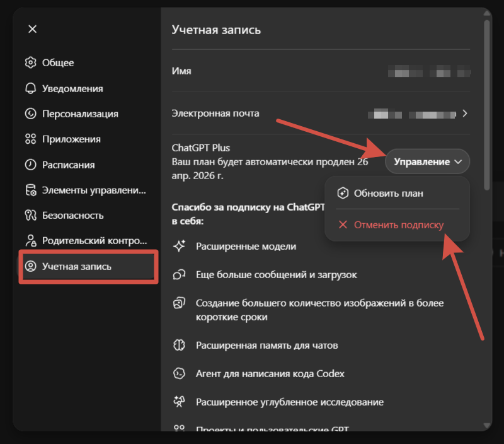Click the Родительский контроль person-lock icon
Image resolution: width=504 pixels, height=444 pixels.
(x=31, y=241)
